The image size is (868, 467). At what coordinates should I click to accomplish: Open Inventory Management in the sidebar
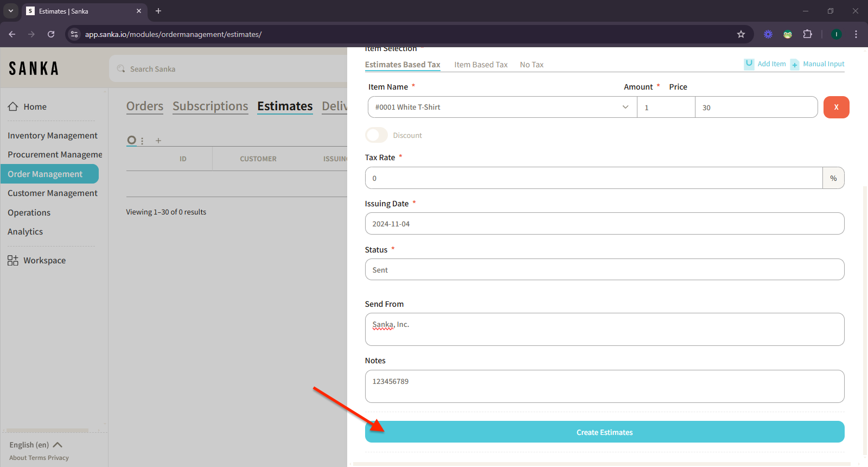coord(53,136)
